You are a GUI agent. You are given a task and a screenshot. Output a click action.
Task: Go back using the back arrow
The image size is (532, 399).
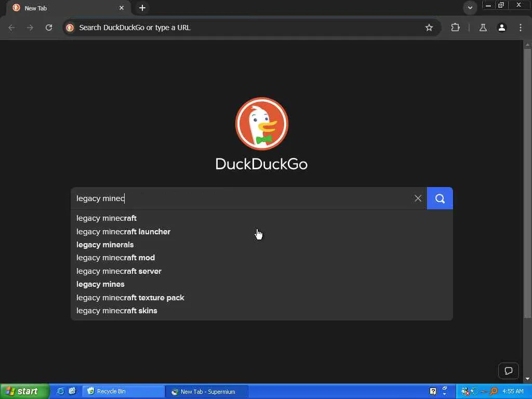point(11,28)
